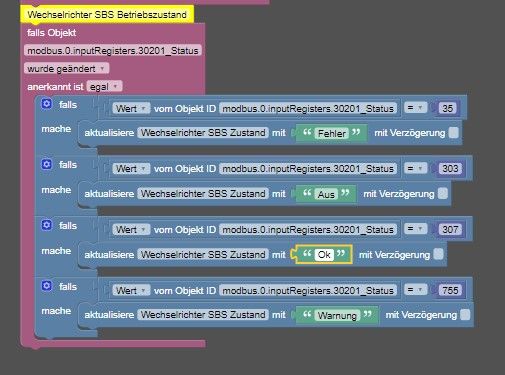
Task: Open the Wert dropdown in the 35 condition
Action: tap(131, 108)
